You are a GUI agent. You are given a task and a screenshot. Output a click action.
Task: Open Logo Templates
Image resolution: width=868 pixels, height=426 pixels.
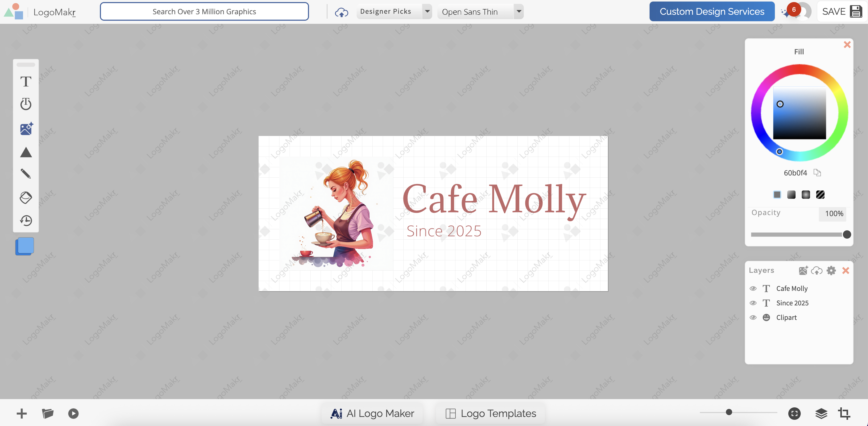(491, 413)
